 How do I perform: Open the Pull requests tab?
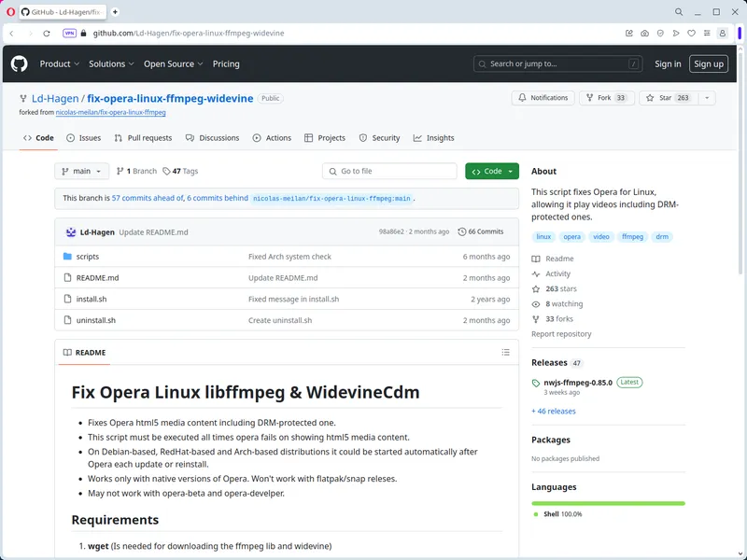pos(149,137)
